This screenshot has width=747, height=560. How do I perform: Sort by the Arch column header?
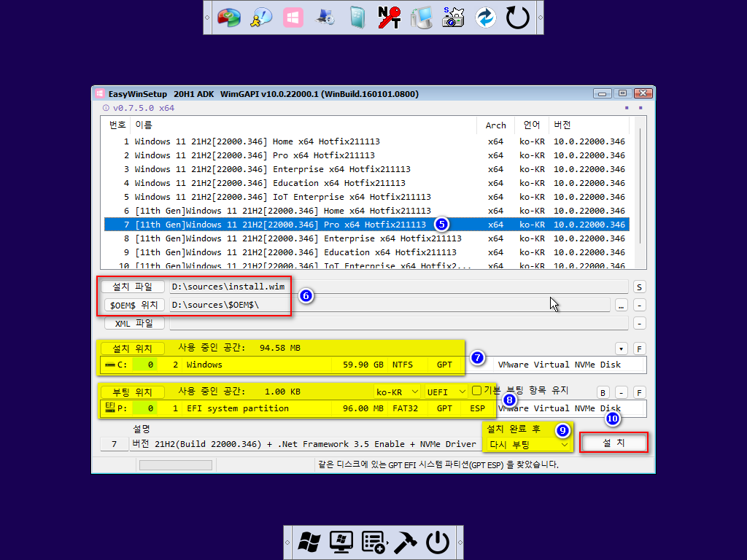click(495, 125)
